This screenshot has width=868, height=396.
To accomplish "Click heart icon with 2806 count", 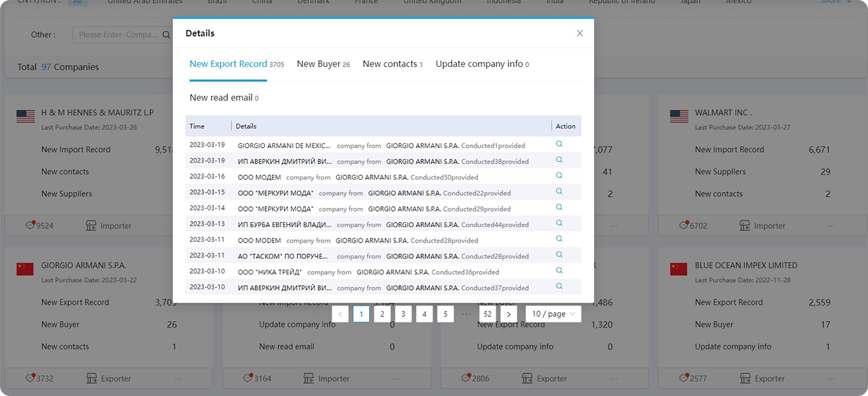I will [x=466, y=378].
